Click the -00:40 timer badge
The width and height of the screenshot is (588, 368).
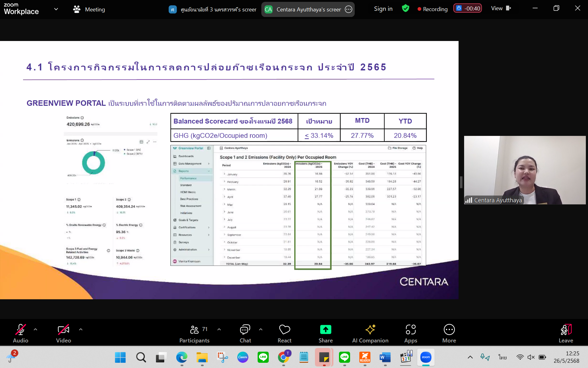pyautogui.click(x=468, y=8)
